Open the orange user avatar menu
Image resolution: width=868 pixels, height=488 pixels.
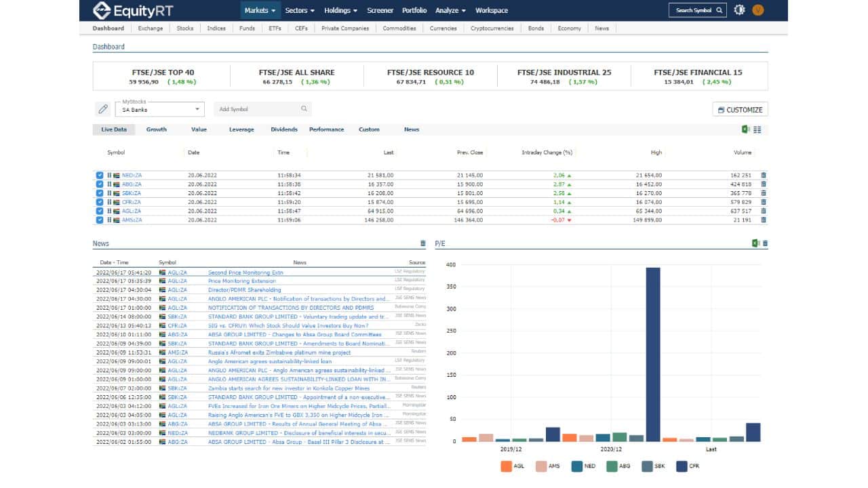pos(758,10)
